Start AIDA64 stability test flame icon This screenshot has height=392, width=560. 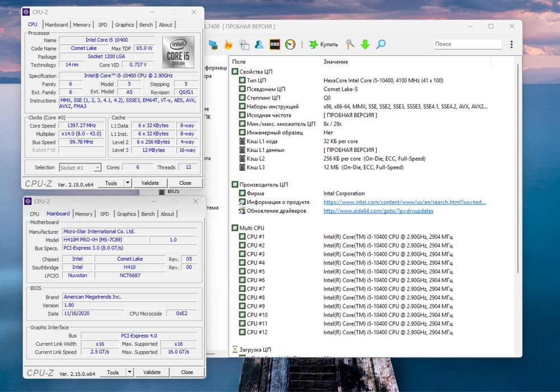pos(228,45)
